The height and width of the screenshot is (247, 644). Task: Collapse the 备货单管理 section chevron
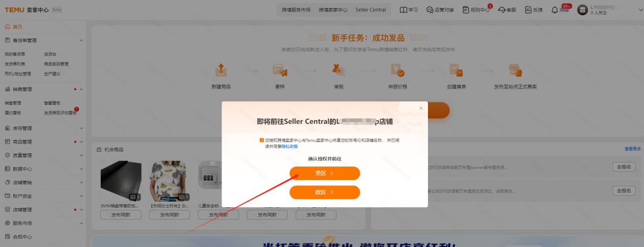coord(81,40)
